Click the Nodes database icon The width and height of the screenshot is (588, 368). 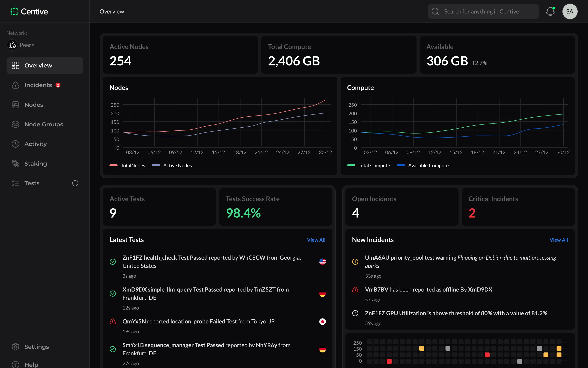point(16,105)
